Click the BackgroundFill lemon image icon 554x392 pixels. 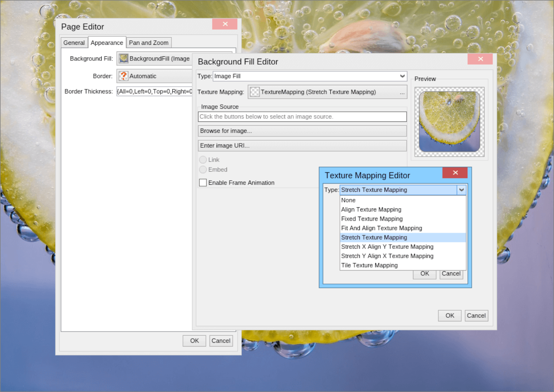coord(124,59)
